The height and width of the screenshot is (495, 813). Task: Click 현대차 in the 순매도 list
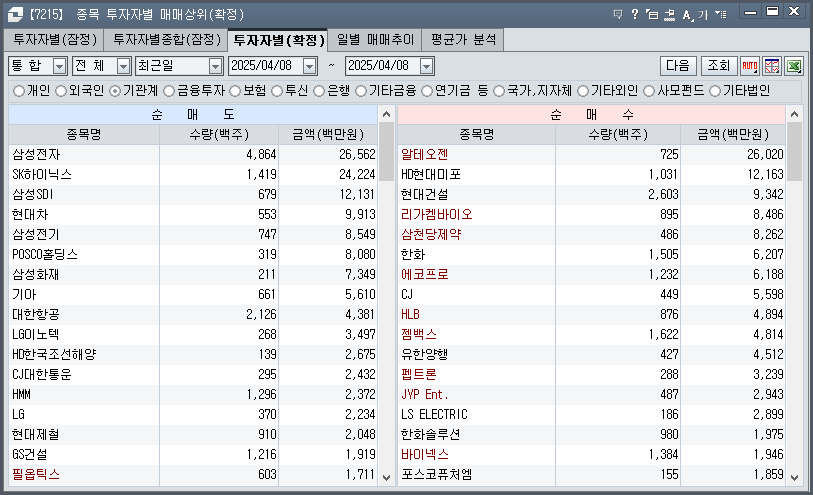[x=30, y=215]
